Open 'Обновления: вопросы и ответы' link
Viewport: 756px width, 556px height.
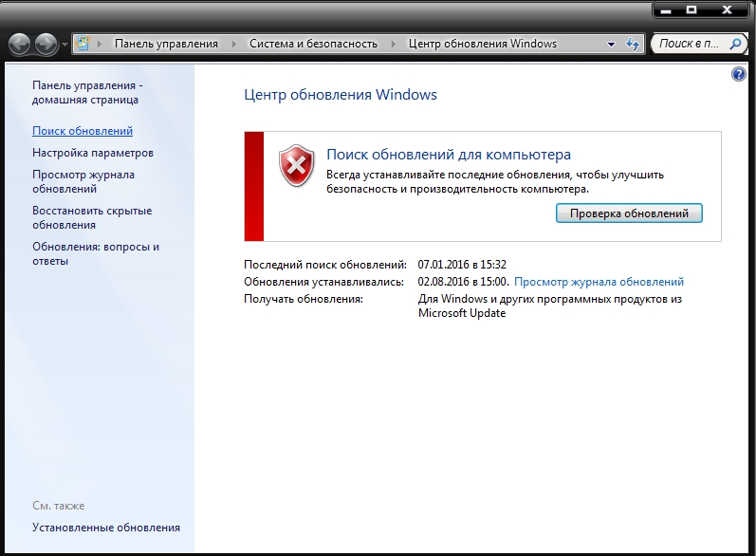(x=96, y=254)
